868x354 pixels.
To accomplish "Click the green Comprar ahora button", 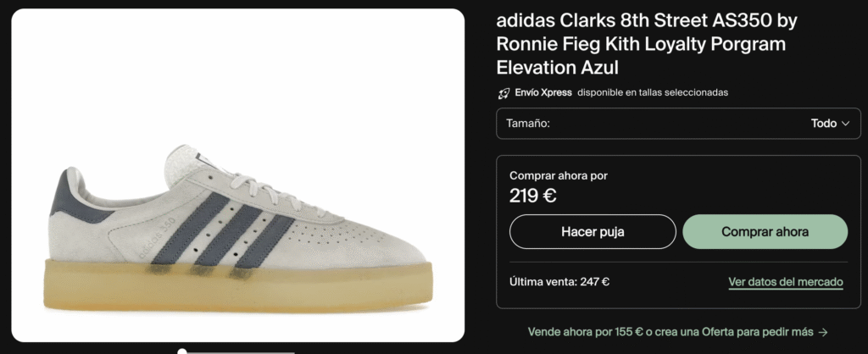I will coord(765,232).
